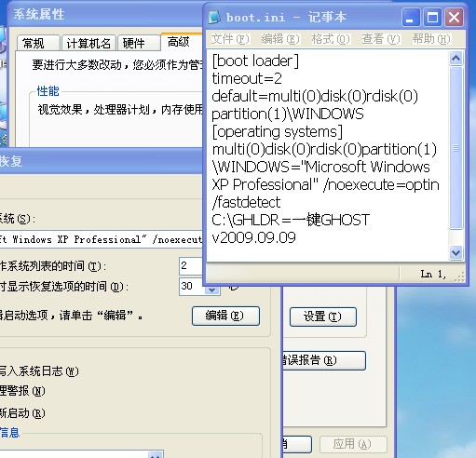Click the 'timeout=2' line in Notepad

click(x=247, y=78)
